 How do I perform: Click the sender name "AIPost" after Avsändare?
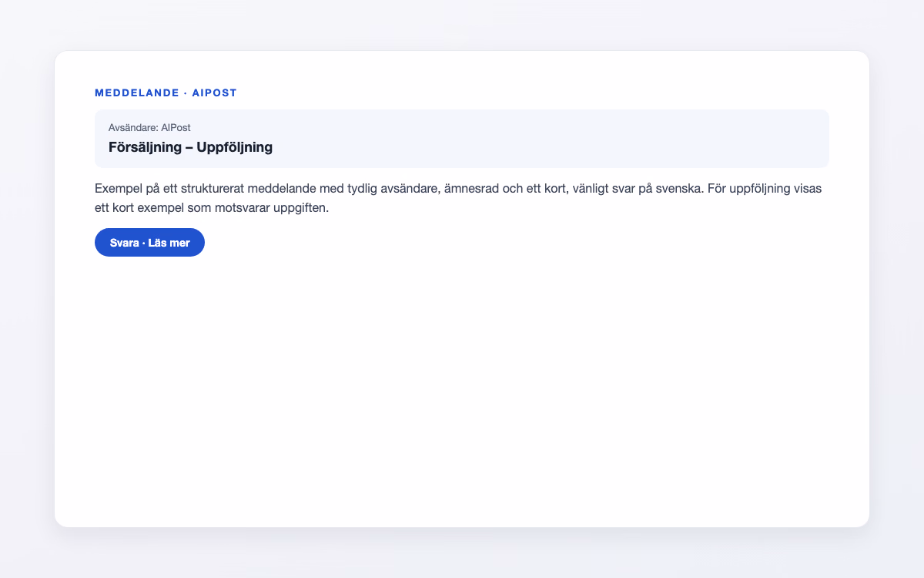[176, 127]
